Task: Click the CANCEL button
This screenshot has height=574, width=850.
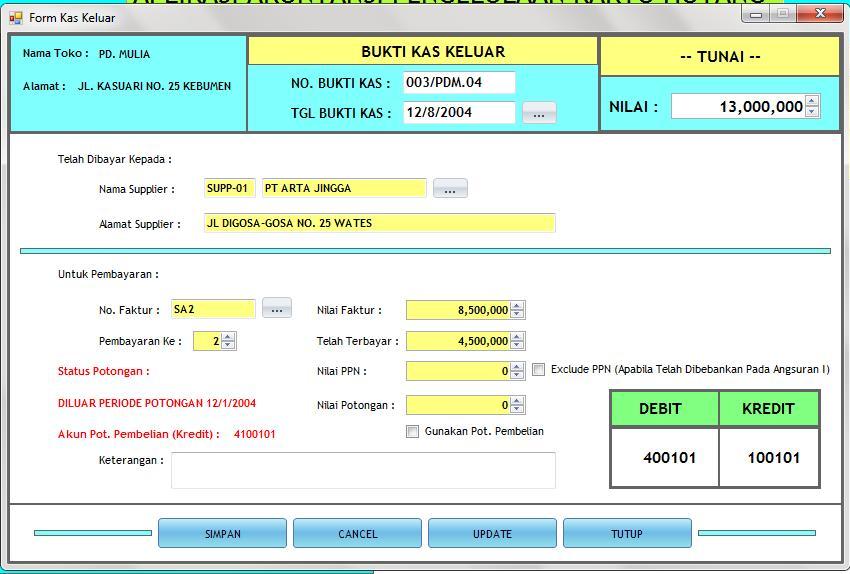Action: point(357,533)
